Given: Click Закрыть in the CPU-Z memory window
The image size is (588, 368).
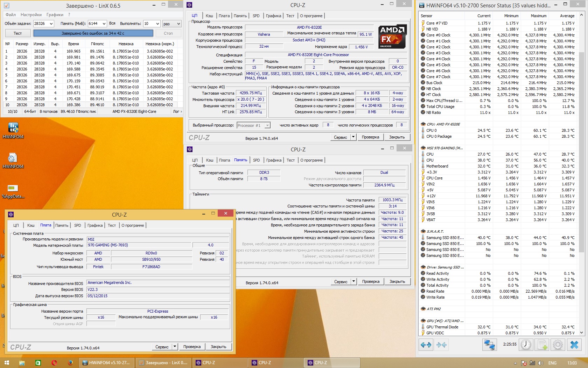Looking at the screenshot, I should 397,281.
